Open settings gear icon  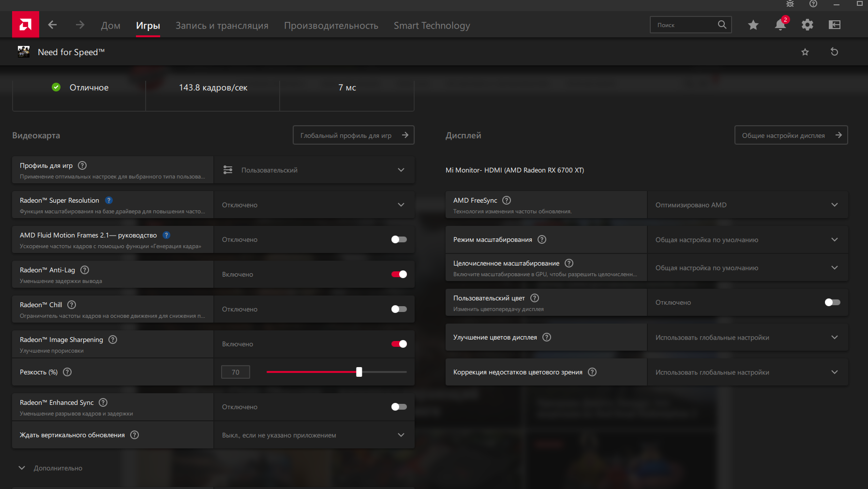coord(807,25)
